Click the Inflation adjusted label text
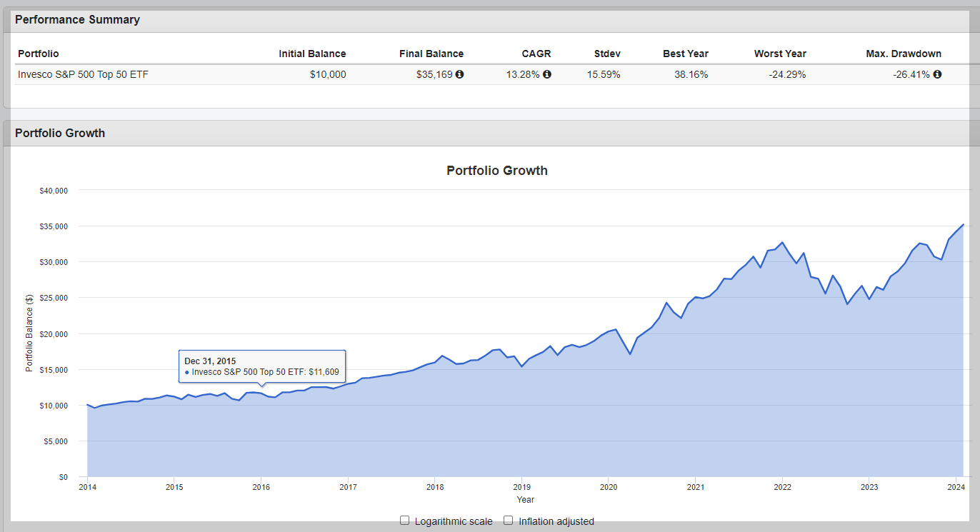The height and width of the screenshot is (532, 980). pyautogui.click(x=556, y=521)
